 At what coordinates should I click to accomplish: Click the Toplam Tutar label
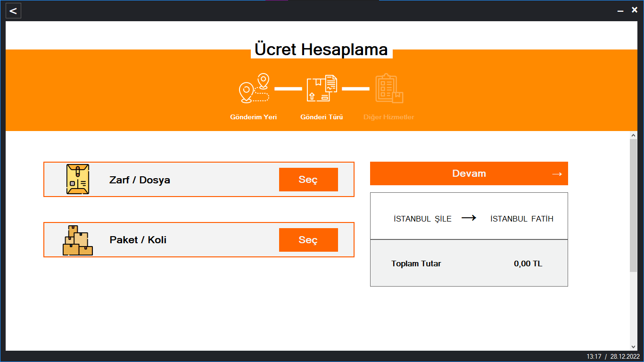(416, 263)
